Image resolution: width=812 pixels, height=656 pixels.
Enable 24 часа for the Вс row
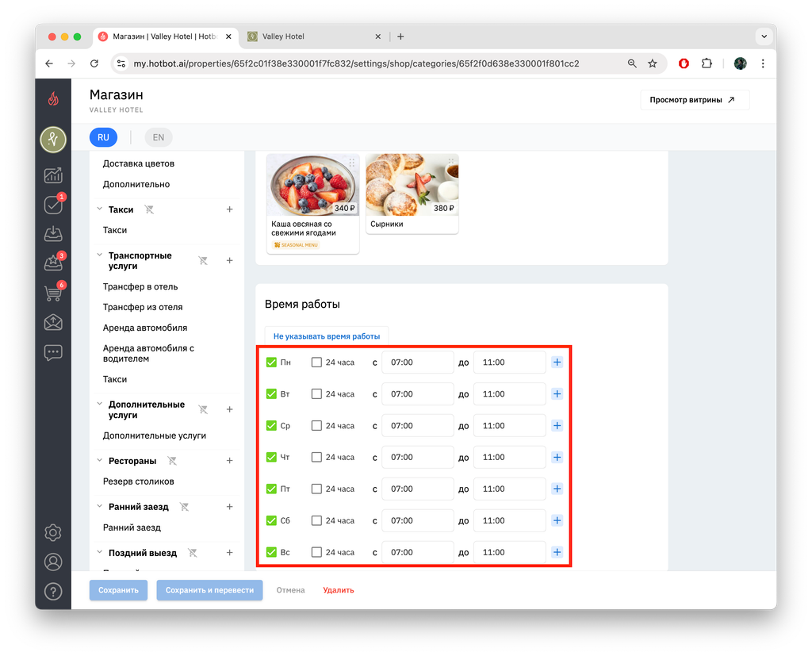(x=316, y=552)
